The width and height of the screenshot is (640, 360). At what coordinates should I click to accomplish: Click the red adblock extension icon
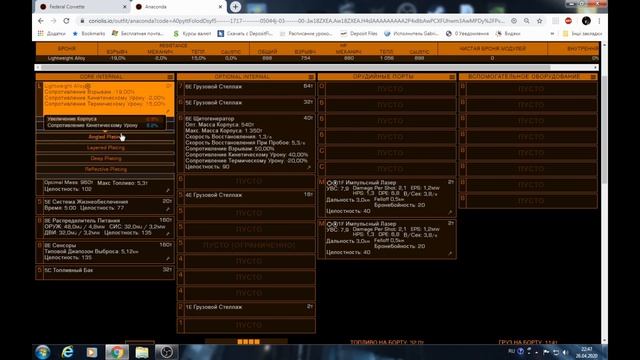pos(568,20)
